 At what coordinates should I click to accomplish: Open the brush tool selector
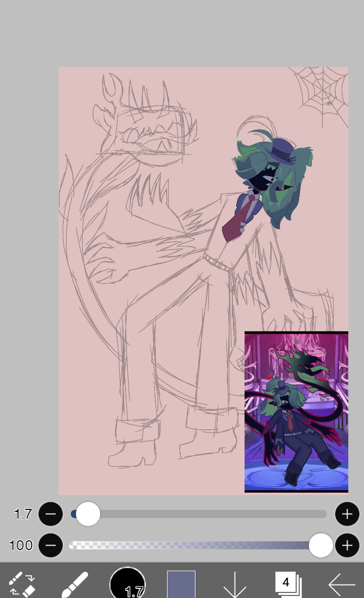[75, 583]
